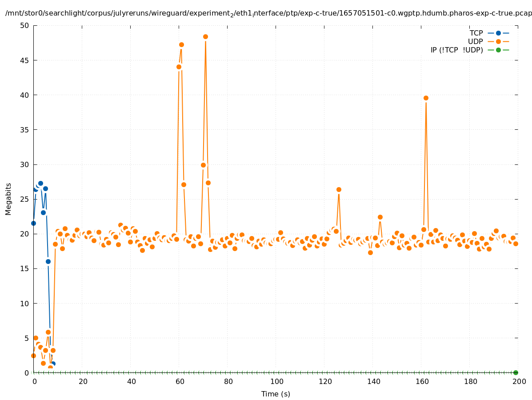Click the UDP legend label text

click(x=475, y=41)
